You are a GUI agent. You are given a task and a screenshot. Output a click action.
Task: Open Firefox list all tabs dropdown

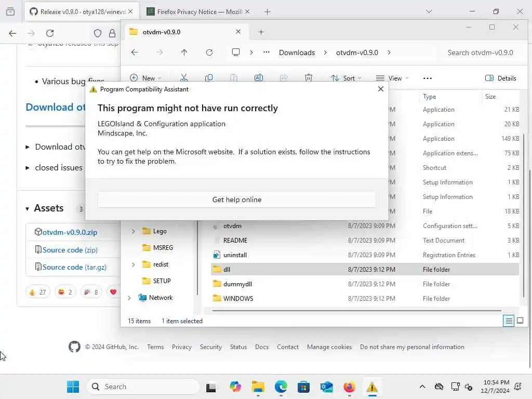coord(429,11)
